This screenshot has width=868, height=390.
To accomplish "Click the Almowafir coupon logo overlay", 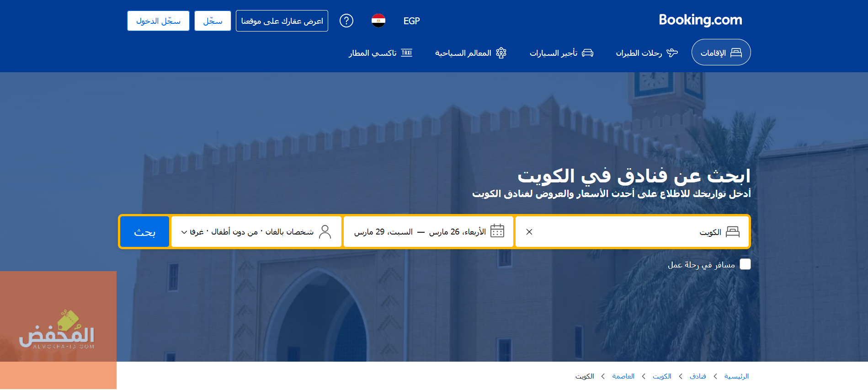I will tap(58, 329).
